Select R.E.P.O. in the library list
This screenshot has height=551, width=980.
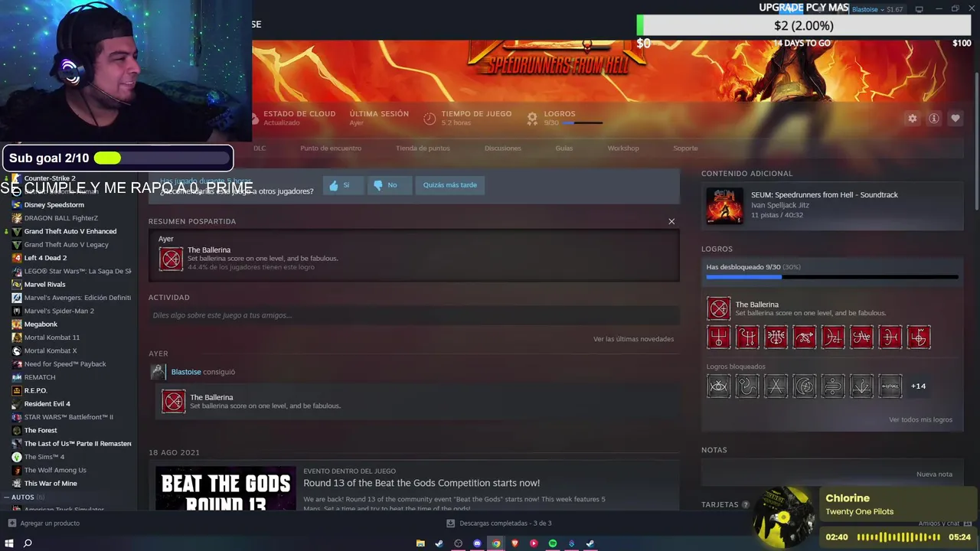(x=35, y=390)
